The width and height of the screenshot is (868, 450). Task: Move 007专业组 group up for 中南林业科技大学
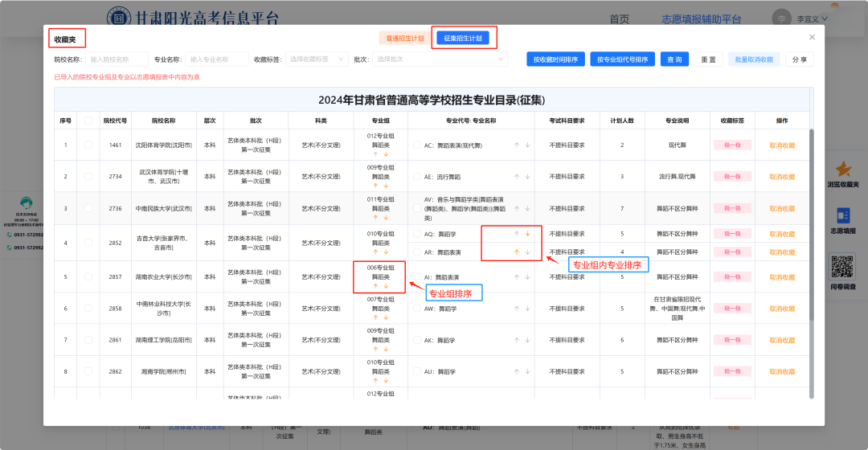tap(375, 317)
